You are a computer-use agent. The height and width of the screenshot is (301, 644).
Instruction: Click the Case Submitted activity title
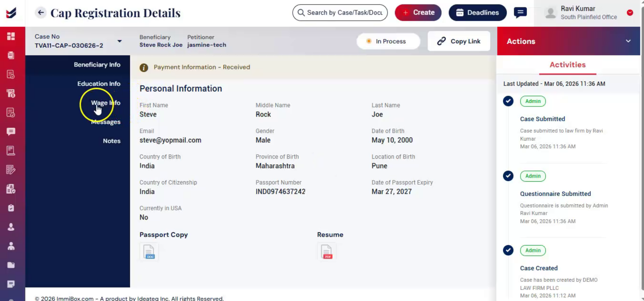click(542, 119)
